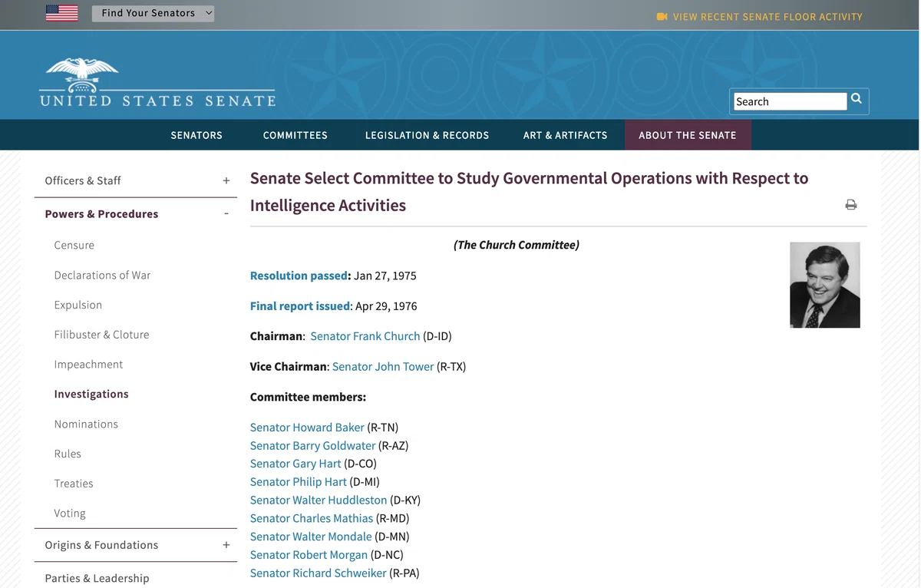Select Rules in the sidebar

pos(68,454)
